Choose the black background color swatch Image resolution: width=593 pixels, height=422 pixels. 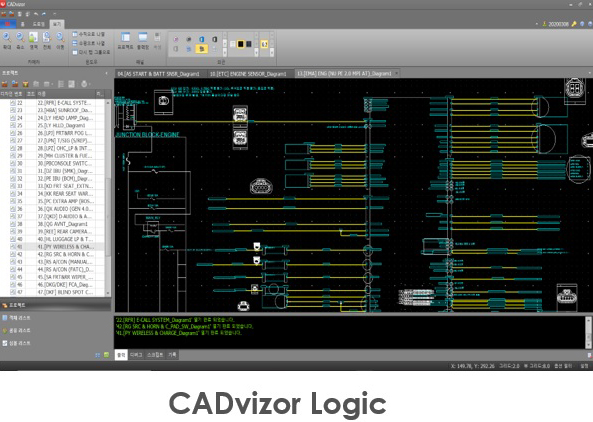[241, 44]
